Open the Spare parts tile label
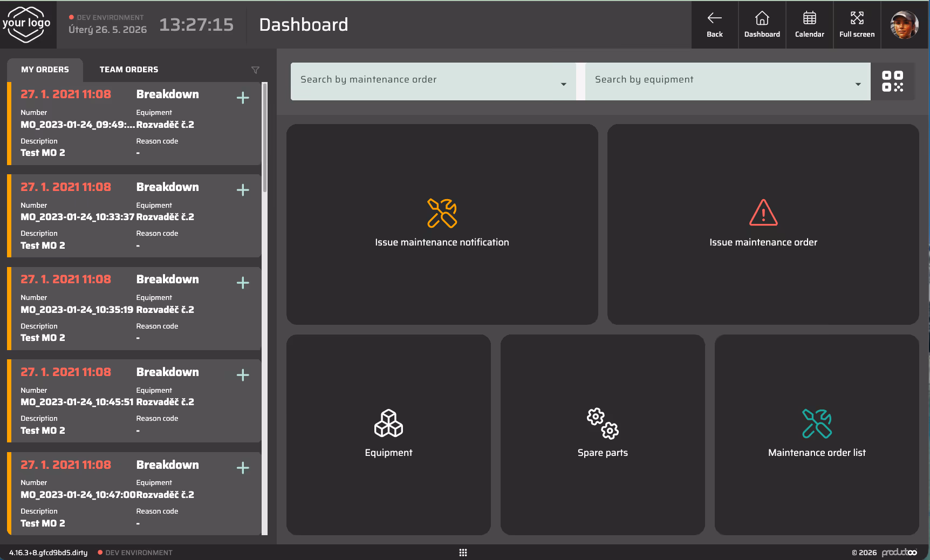The width and height of the screenshot is (930, 560). [603, 453]
